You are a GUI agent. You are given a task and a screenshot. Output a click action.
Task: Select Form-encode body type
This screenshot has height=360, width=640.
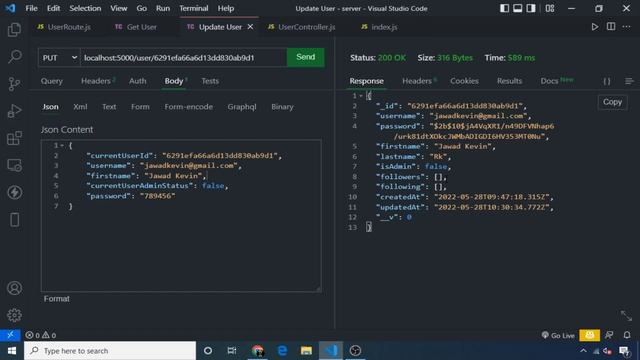(x=189, y=107)
